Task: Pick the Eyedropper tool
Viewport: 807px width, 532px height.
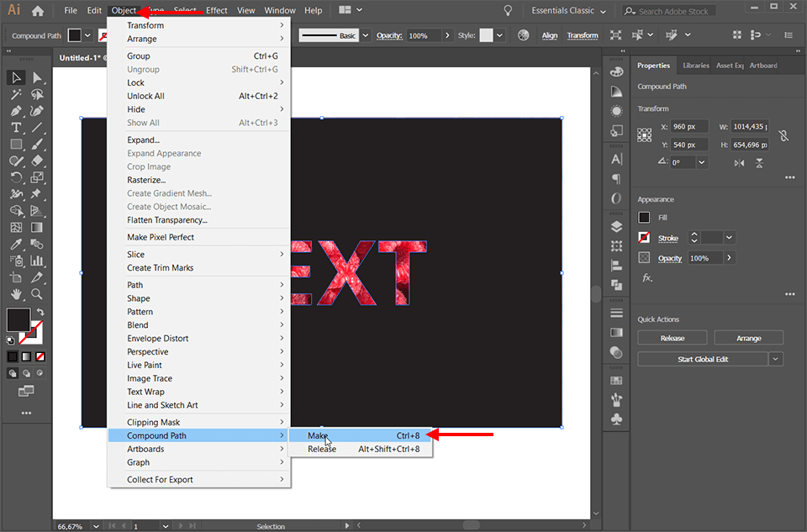Action: (x=15, y=244)
